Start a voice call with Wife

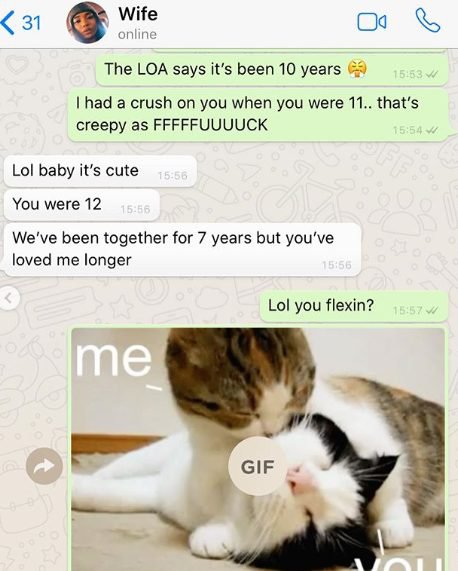point(428,21)
